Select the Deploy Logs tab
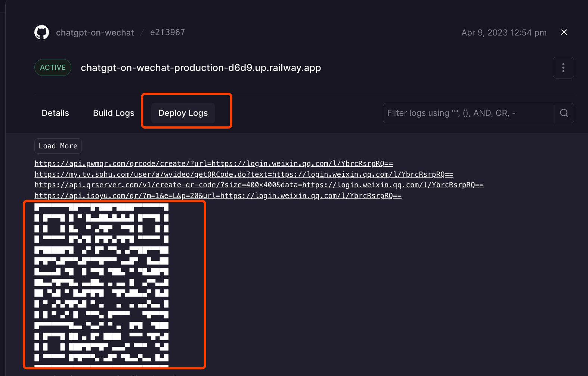Viewport: 588px width, 376px height. point(183,113)
